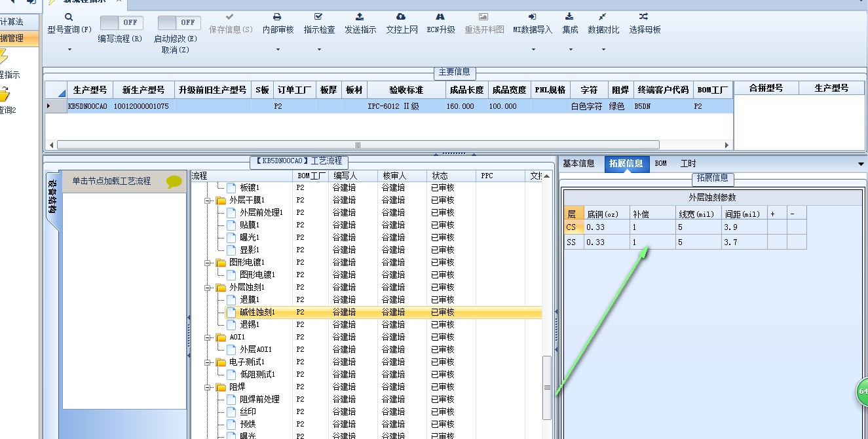Screen dimensions: 868x439
Task: Open the dropdown arrow under 指示检查
Action: coord(318,49)
